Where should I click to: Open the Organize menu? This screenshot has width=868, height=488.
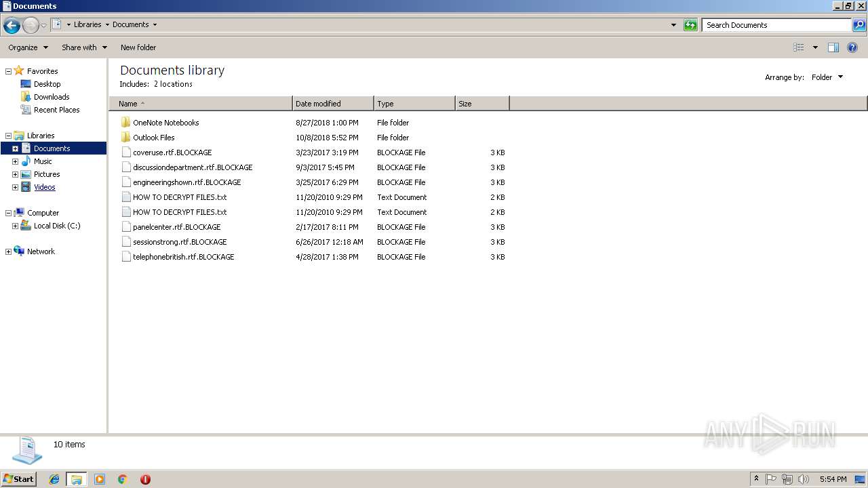click(x=28, y=47)
